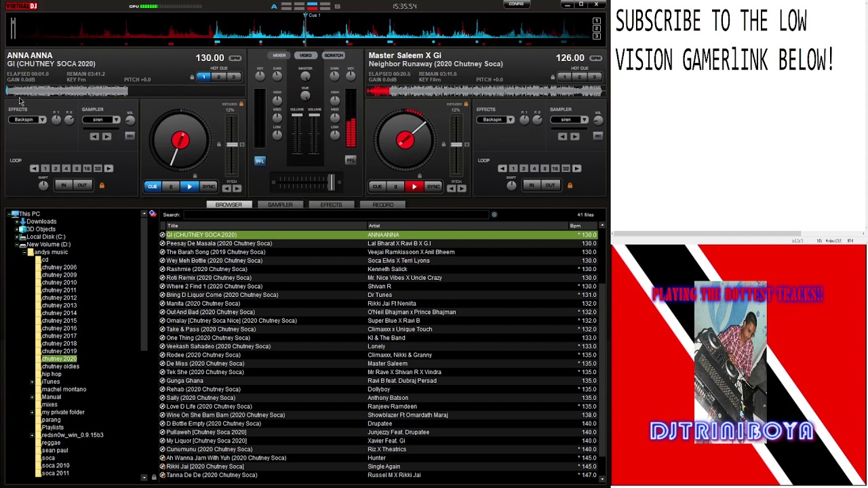Click left deck pitch bend up arrow
The image size is (868, 488).
pyautogui.click(x=237, y=188)
